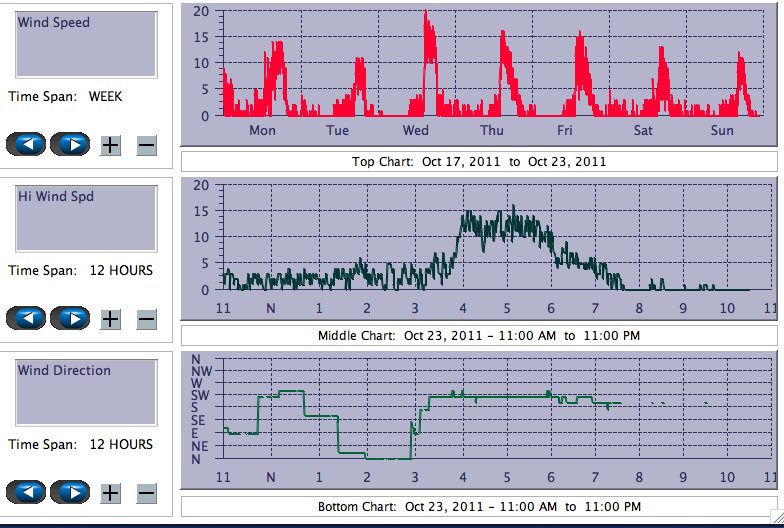Decrease time span for Hi Wind Spd chart

[146, 319]
